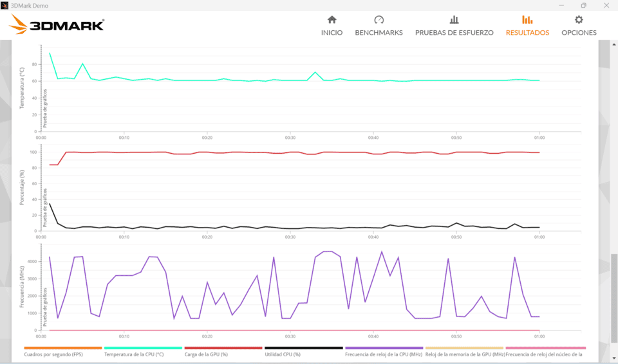The image size is (618, 364).
Task: Open Opciones via the gear icon
Action: click(x=579, y=20)
